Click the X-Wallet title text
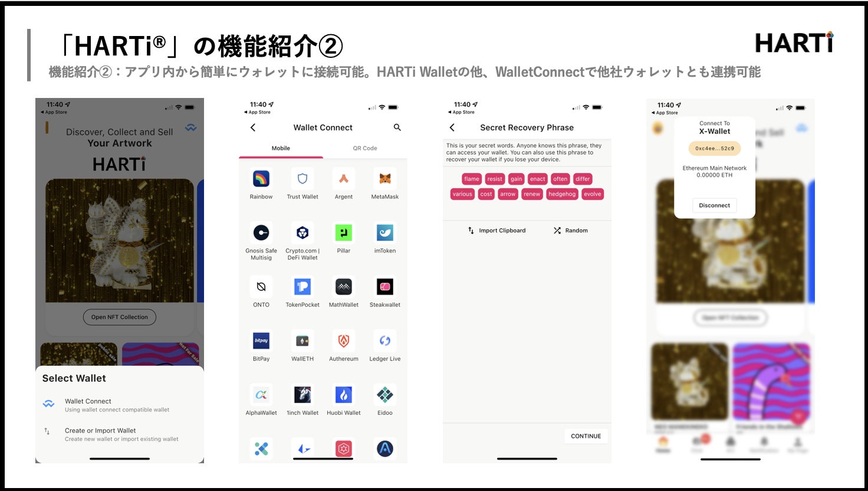This screenshot has height=491, width=868. pyautogui.click(x=715, y=132)
